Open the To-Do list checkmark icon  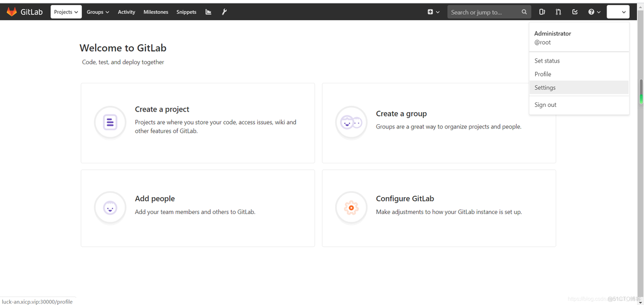[x=575, y=12]
